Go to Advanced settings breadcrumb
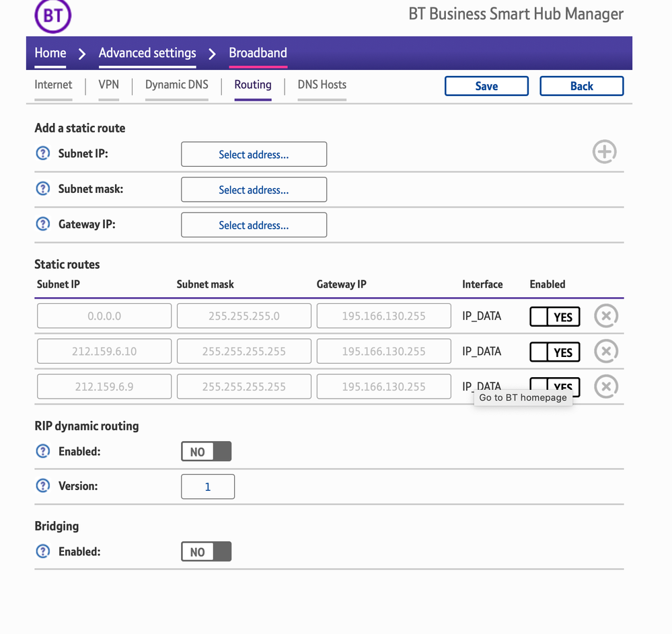Viewport: 672px width, 634px height. (147, 53)
